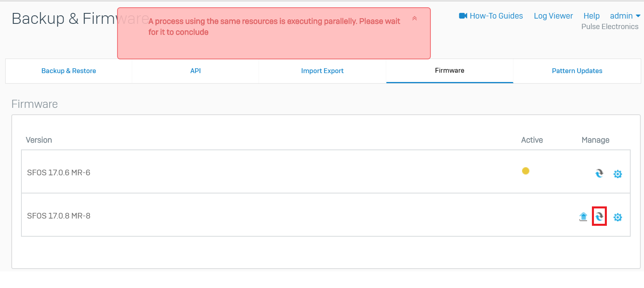The width and height of the screenshot is (644, 288).
Task: Switch to the Backup & Restore tab
Action: [69, 71]
